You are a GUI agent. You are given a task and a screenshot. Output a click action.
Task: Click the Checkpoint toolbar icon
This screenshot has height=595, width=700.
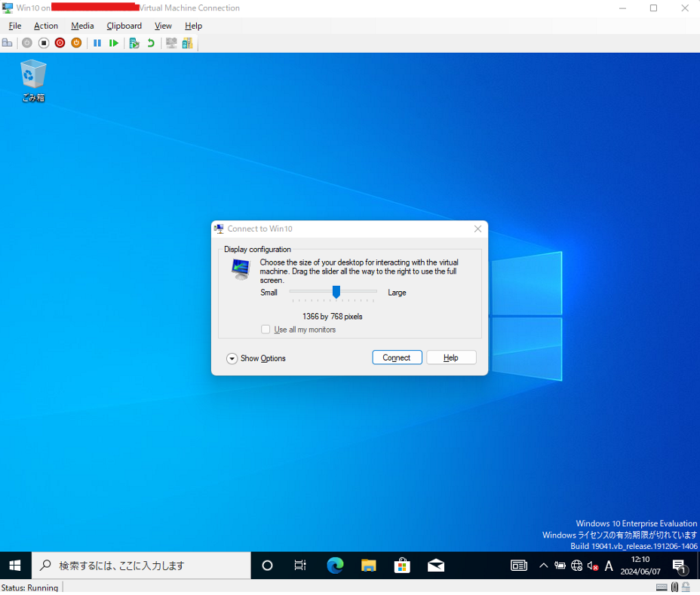coord(134,43)
